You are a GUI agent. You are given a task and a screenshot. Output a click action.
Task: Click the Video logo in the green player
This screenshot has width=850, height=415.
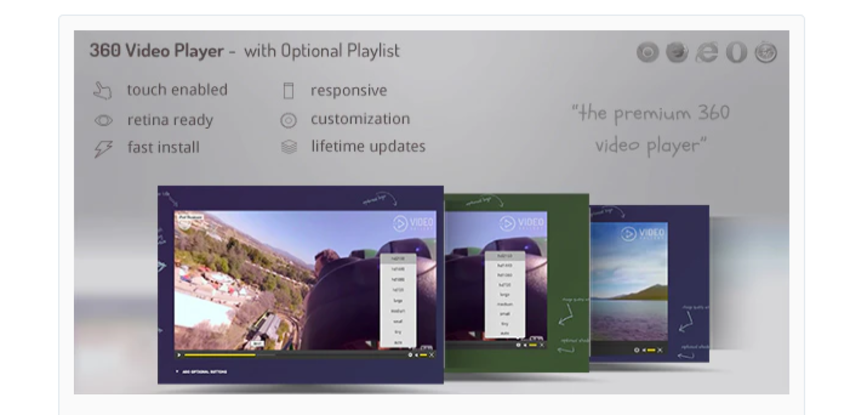521,223
